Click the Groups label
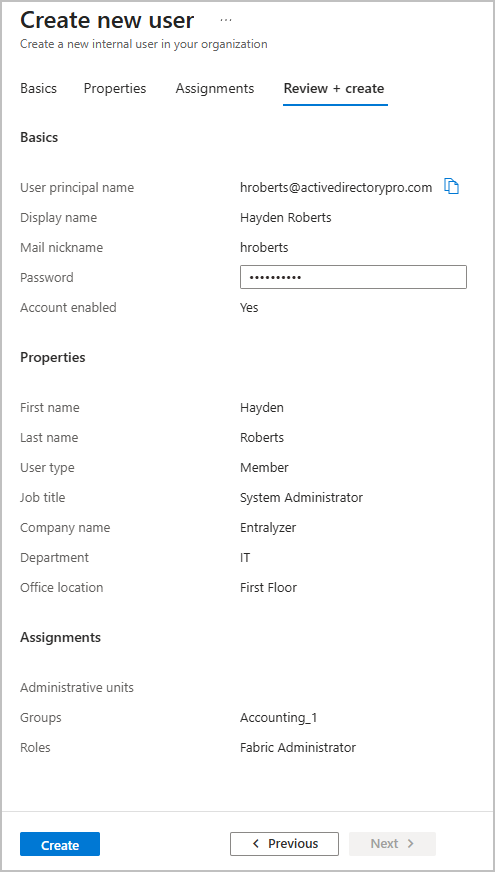The width and height of the screenshot is (495, 872). (x=41, y=718)
